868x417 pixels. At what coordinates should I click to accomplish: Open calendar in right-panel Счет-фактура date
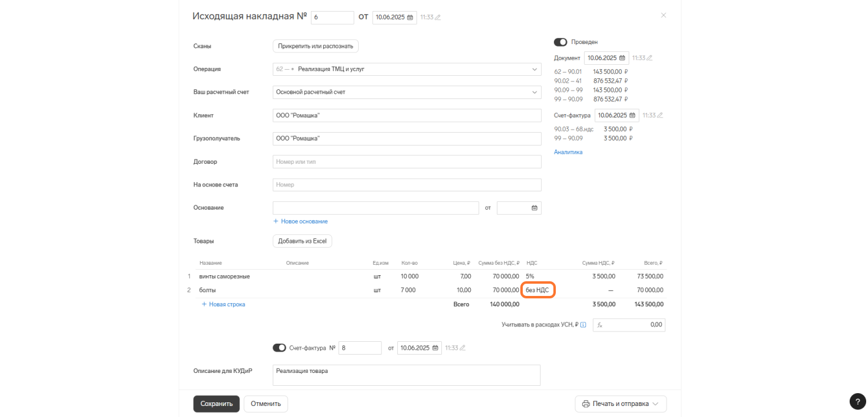click(632, 115)
